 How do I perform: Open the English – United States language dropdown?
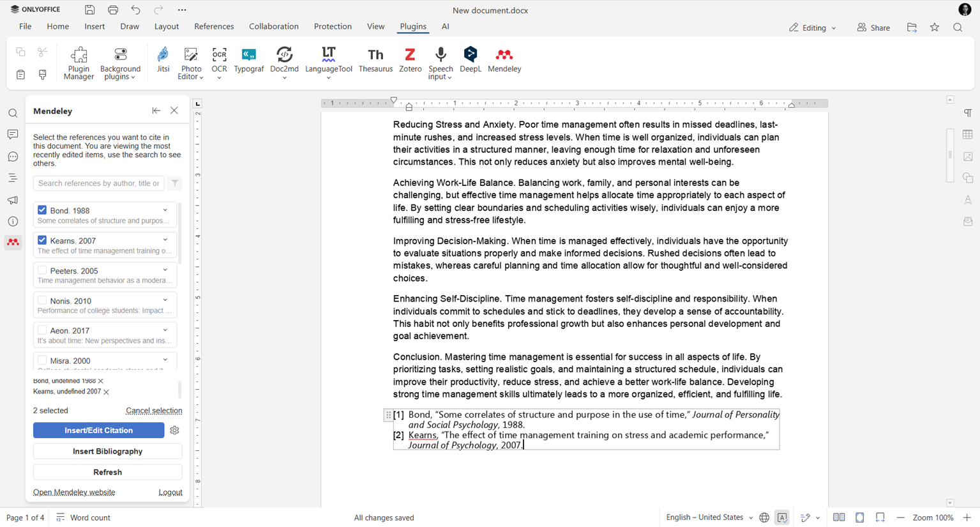[709, 517]
